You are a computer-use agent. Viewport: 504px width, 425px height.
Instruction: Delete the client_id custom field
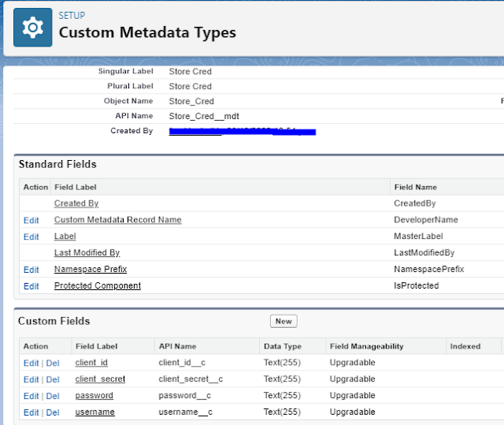(52, 363)
